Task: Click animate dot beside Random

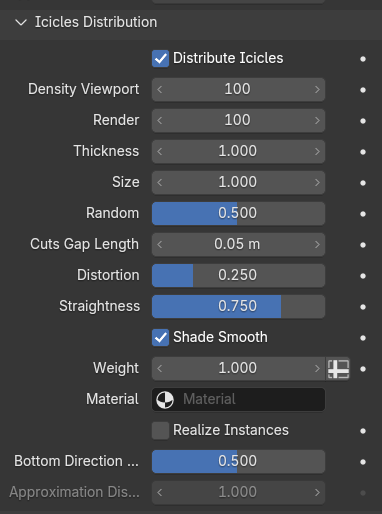Action: tap(363, 214)
